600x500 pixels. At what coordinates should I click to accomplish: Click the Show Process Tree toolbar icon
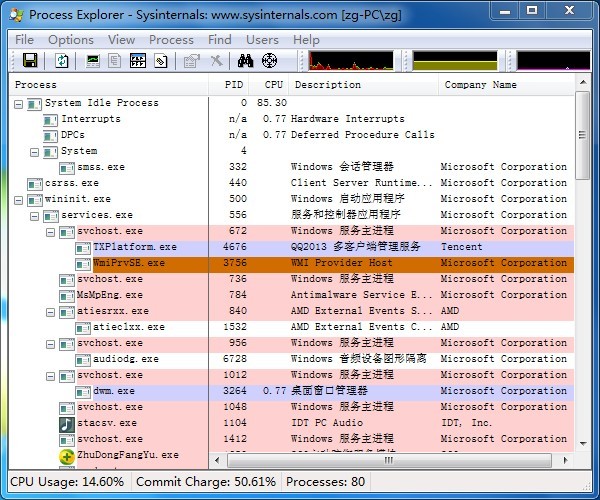tap(116, 61)
